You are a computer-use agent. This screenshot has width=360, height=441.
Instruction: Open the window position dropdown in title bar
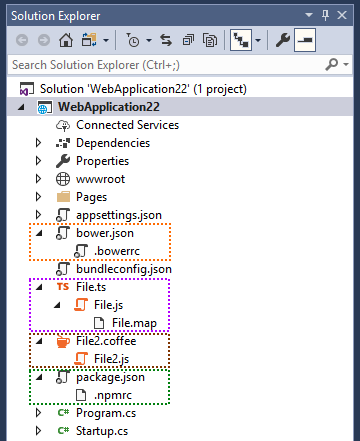pos(309,15)
